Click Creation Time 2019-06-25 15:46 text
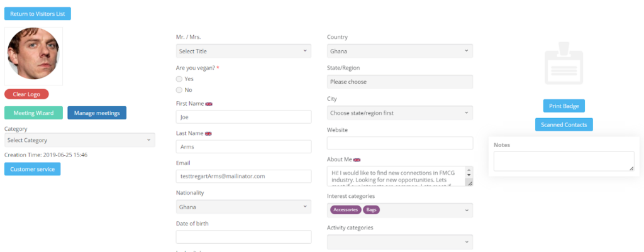This screenshot has width=644, height=252. point(45,155)
